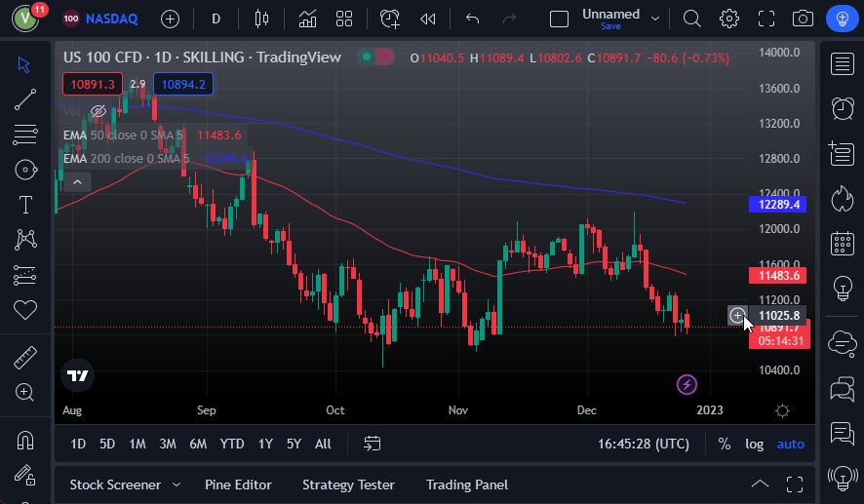
Task: Click the measure ruler tool
Action: pyautogui.click(x=25, y=357)
